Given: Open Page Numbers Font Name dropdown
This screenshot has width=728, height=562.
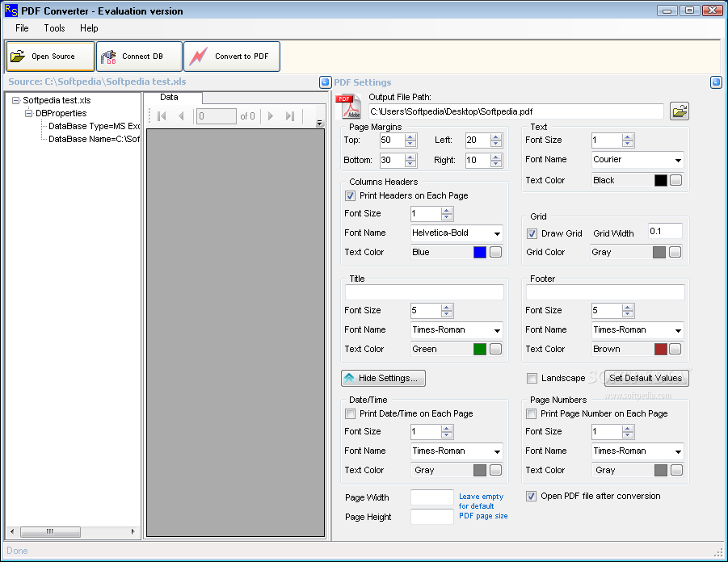Looking at the screenshot, I should pyautogui.click(x=679, y=451).
